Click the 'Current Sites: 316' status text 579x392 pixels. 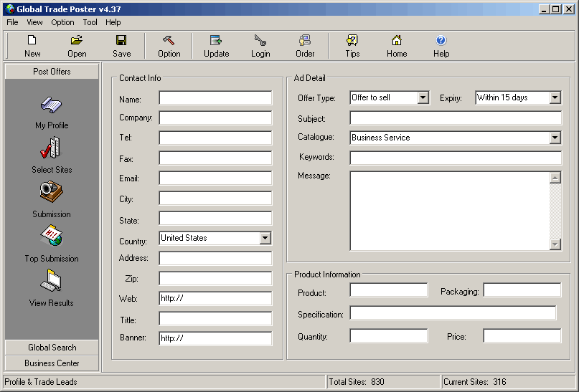pos(474,382)
